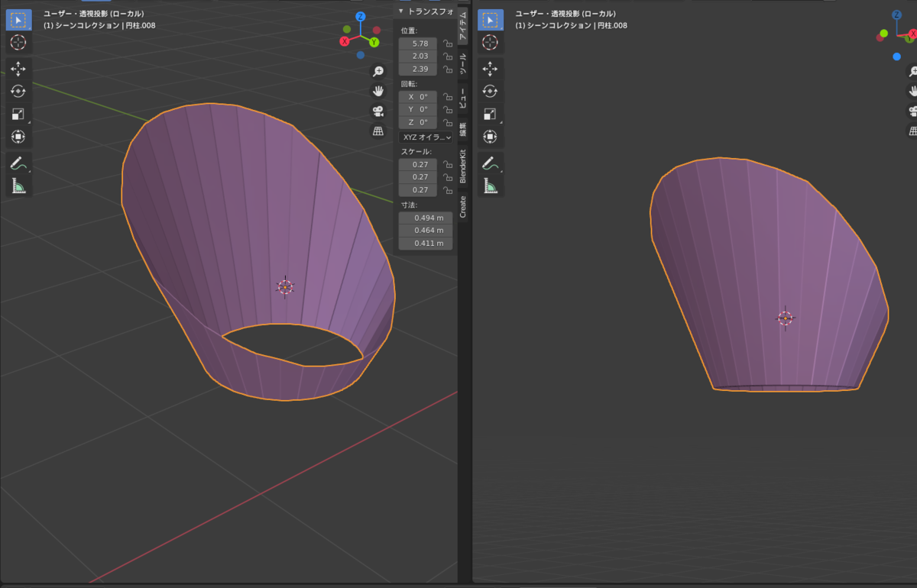
Task: Activate the Transform tool in right viewport
Action: coord(491,137)
